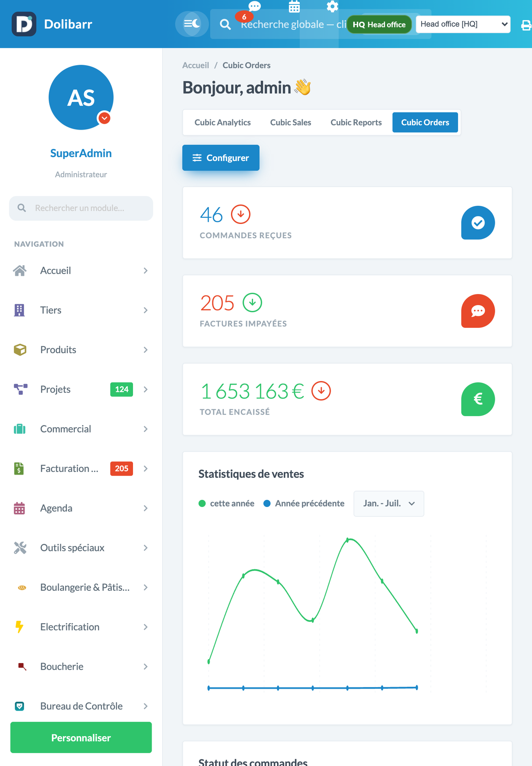
Task: Click the printer icon in the top bar
Action: coord(526,25)
